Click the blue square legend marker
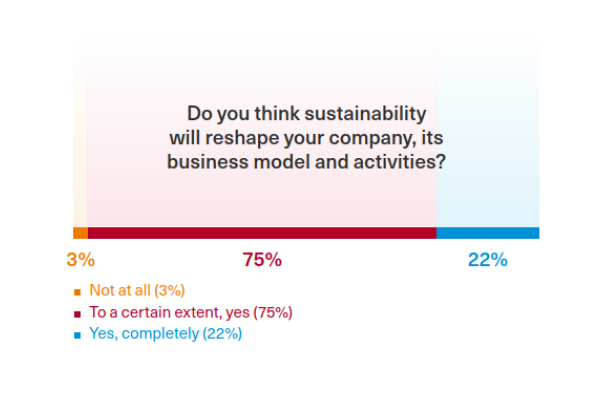 pyautogui.click(x=76, y=335)
